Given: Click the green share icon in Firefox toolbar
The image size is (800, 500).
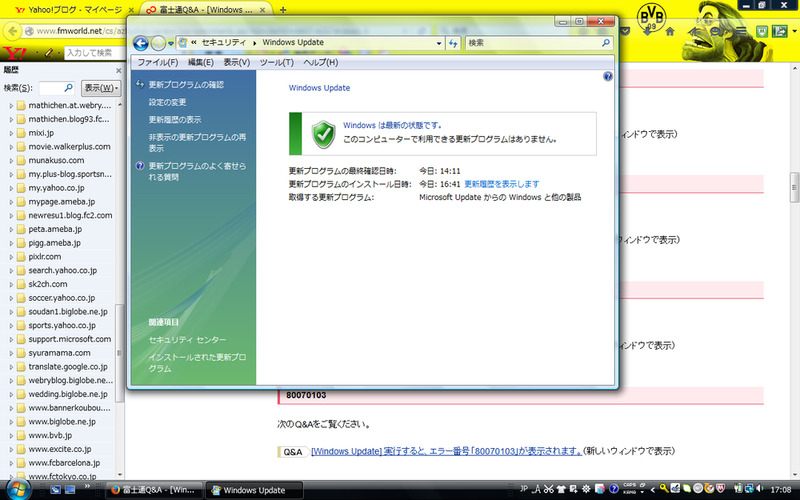Looking at the screenshot, I should click(x=780, y=32).
